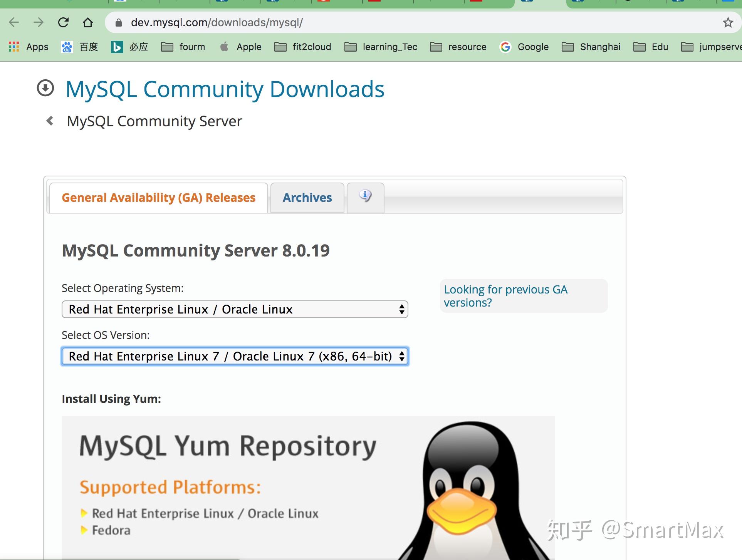This screenshot has width=742, height=560.
Task: Click the Install Using Yum label
Action: pyautogui.click(x=111, y=399)
